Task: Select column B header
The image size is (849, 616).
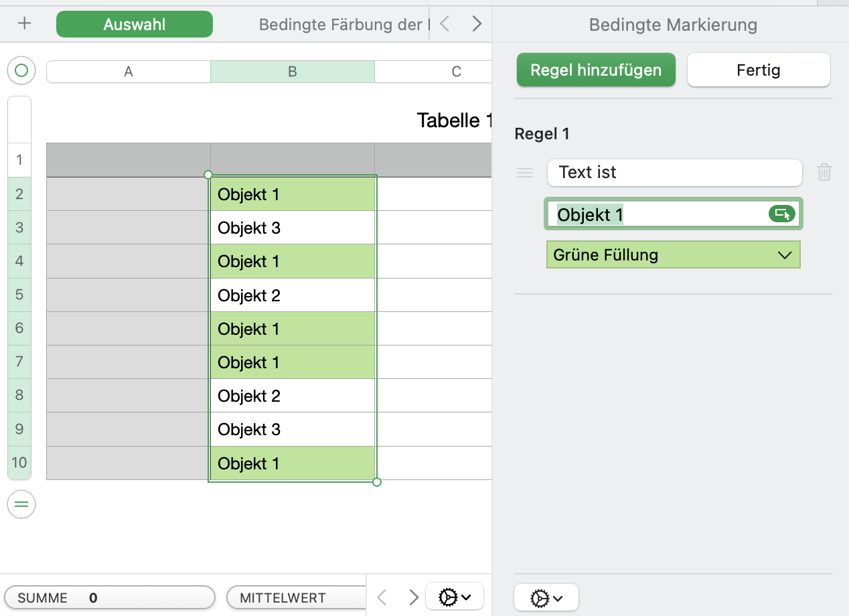Action: pyautogui.click(x=293, y=72)
